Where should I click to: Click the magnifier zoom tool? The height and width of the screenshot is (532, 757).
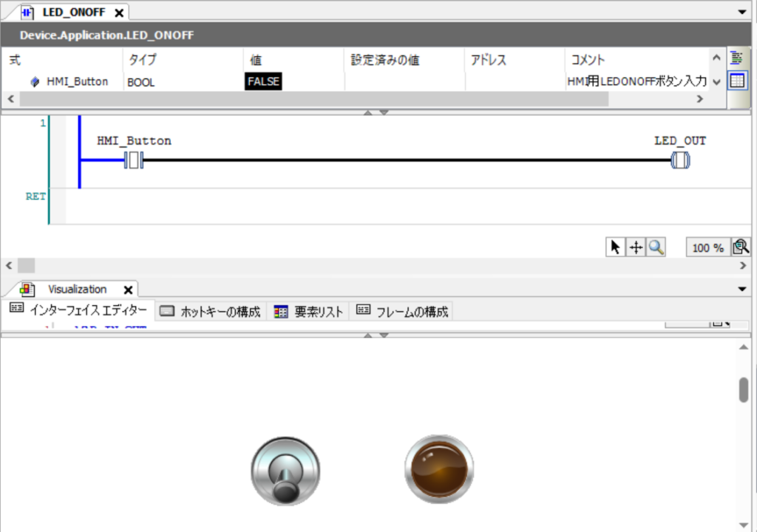tap(656, 248)
